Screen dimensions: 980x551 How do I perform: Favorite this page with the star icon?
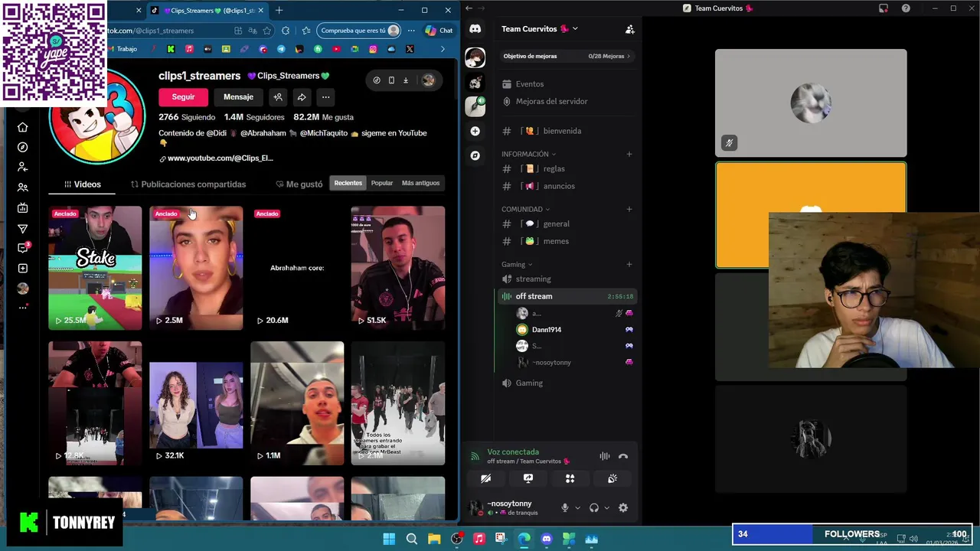click(267, 31)
